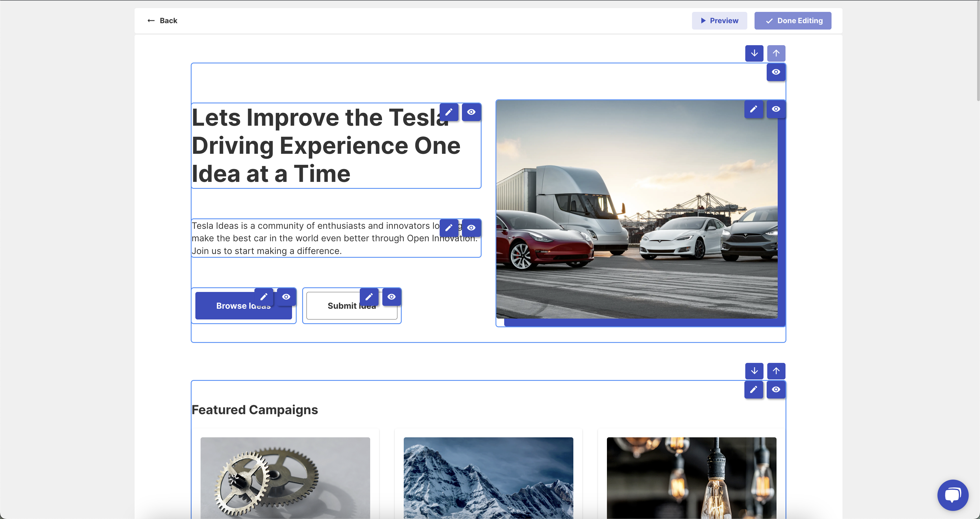This screenshot has height=519, width=980.
Task: Click the Preview button
Action: click(x=719, y=21)
